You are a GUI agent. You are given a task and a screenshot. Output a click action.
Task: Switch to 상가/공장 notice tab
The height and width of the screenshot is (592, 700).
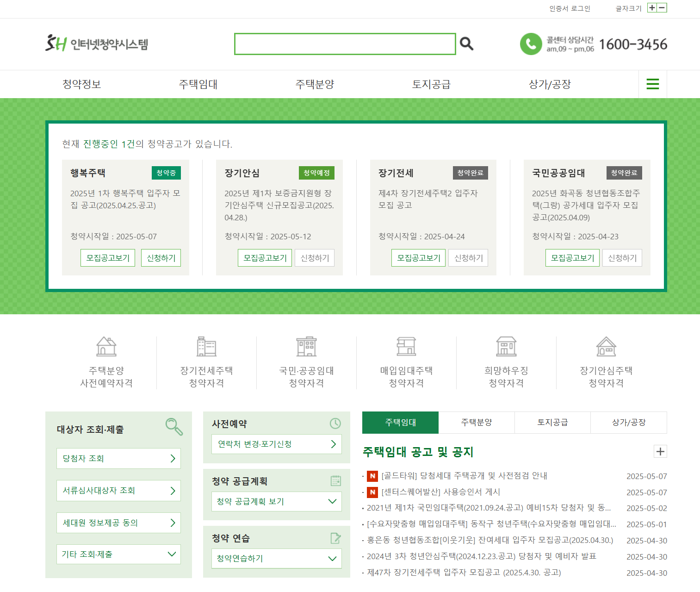(629, 422)
